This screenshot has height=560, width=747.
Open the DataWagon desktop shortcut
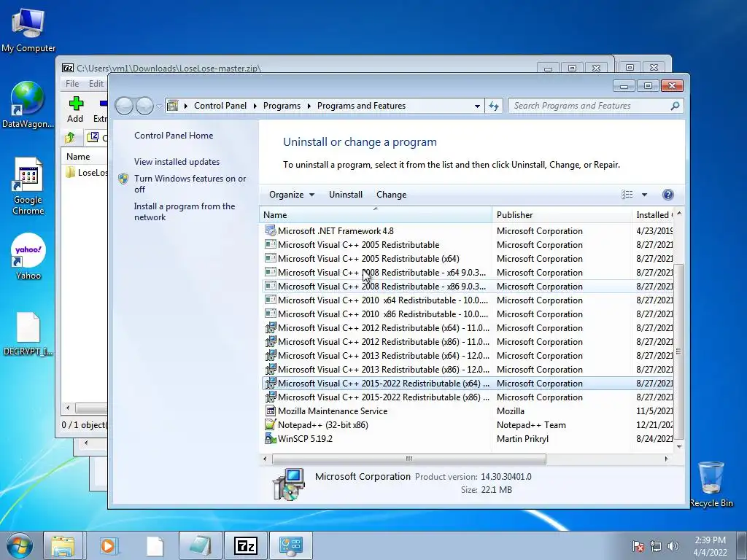(x=28, y=105)
